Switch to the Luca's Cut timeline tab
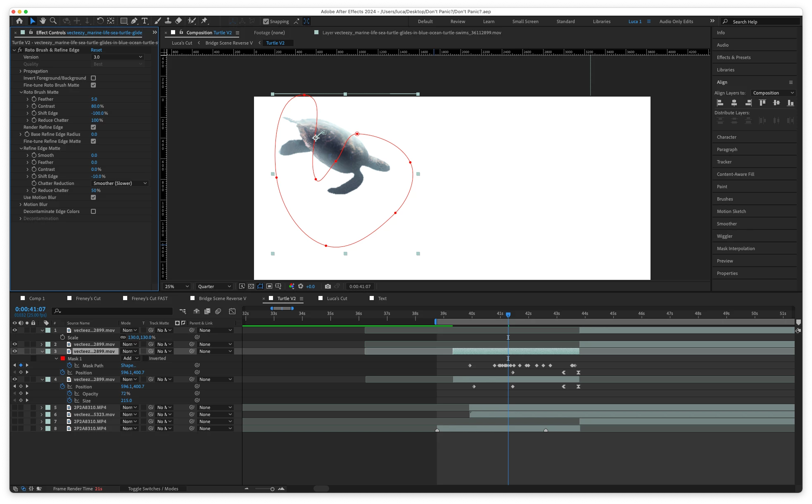The image size is (812, 504). pos(337,298)
